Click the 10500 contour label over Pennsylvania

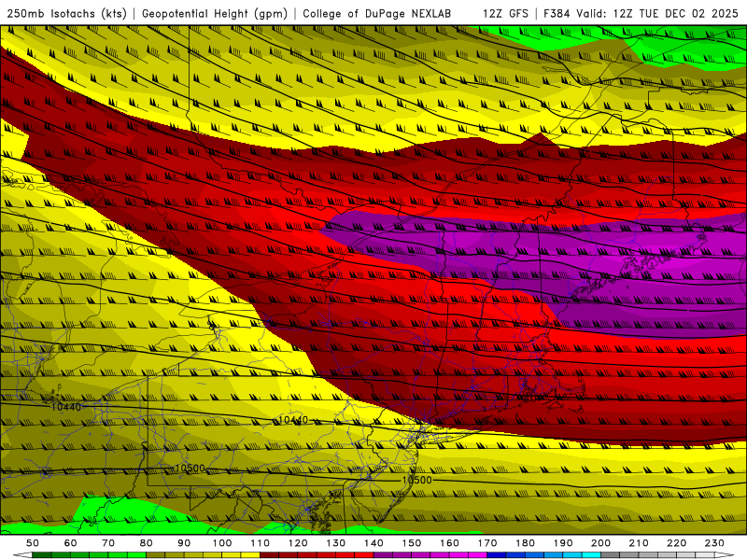point(190,469)
